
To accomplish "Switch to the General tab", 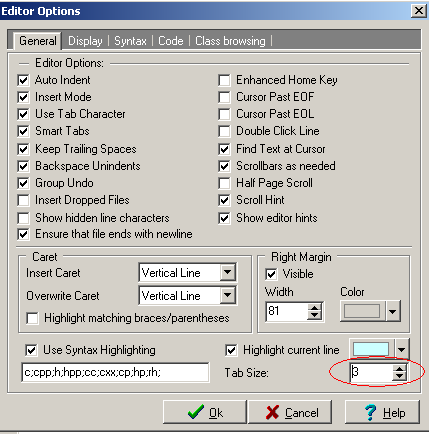I will [37, 41].
